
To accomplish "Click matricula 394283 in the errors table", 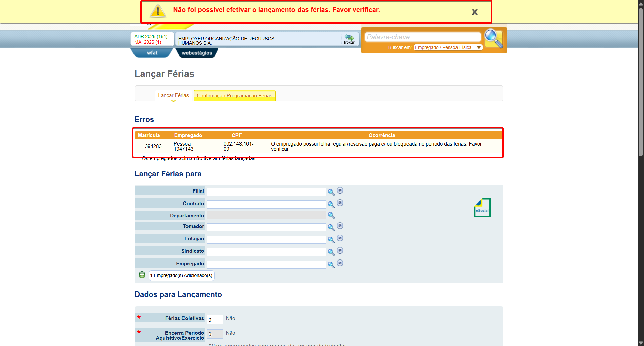I will [x=153, y=146].
